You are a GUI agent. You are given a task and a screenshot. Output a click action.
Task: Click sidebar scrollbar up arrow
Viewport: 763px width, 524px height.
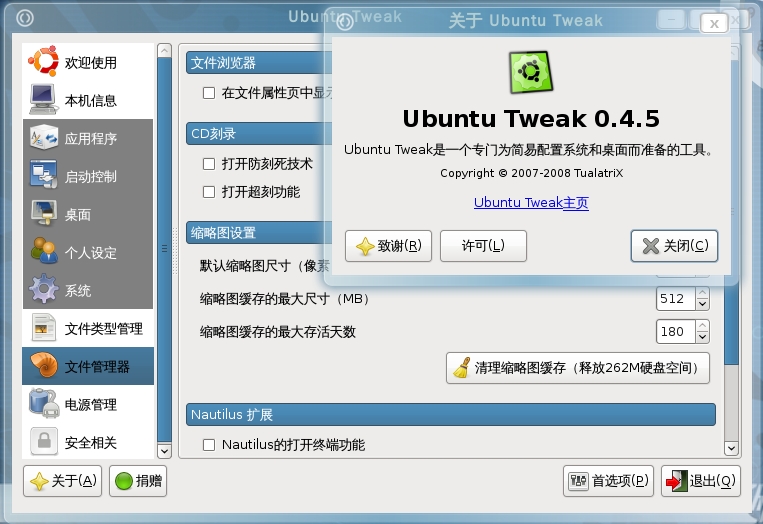(164, 50)
